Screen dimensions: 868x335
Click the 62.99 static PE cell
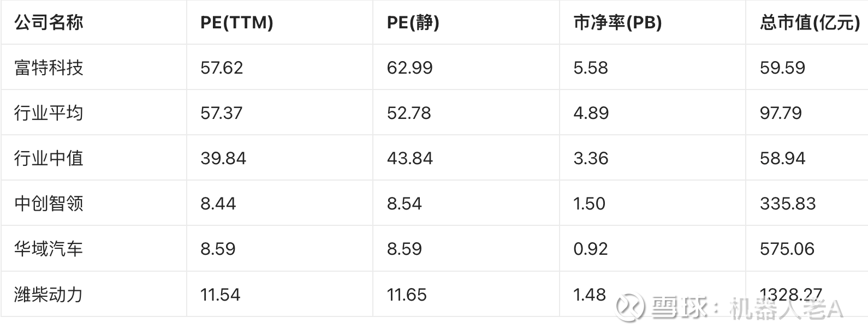coord(409,68)
